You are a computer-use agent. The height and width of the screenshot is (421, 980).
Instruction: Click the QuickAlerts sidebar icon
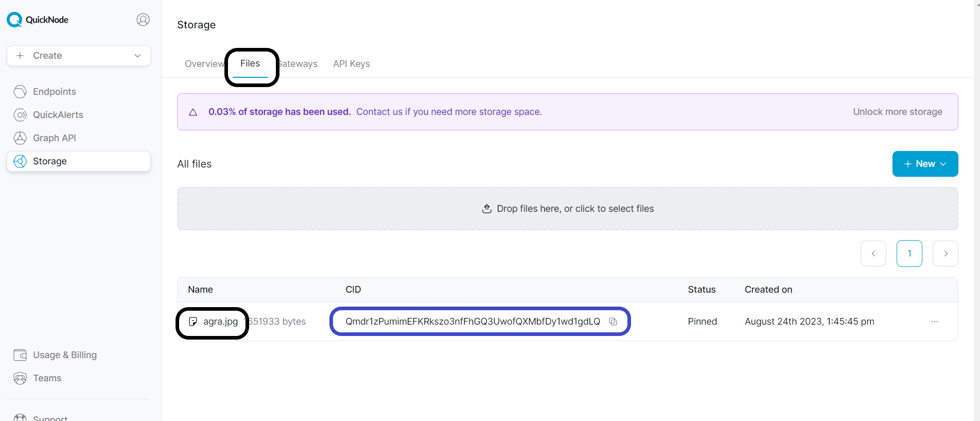20,115
